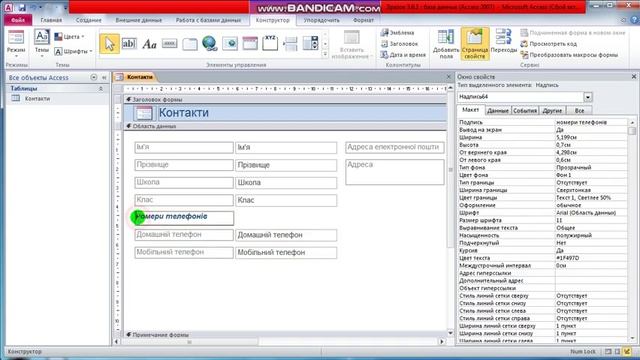Select Адреса електронної пошти field
The height and width of the screenshot is (360, 640).
coord(395,147)
